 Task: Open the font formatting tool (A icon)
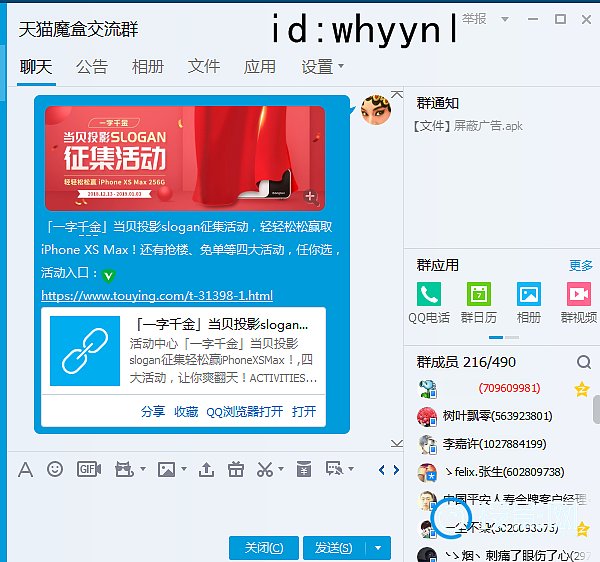tap(25, 469)
